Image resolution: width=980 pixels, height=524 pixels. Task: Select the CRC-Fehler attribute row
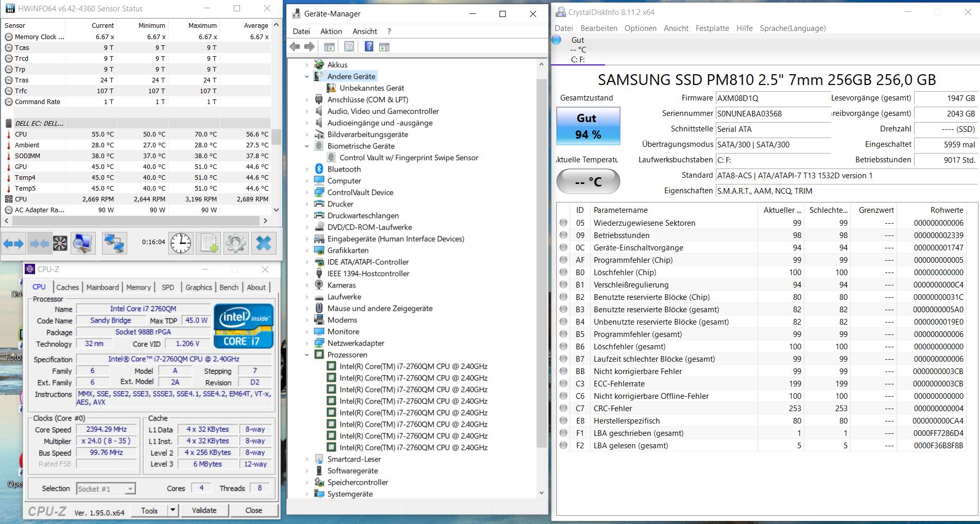click(x=762, y=409)
